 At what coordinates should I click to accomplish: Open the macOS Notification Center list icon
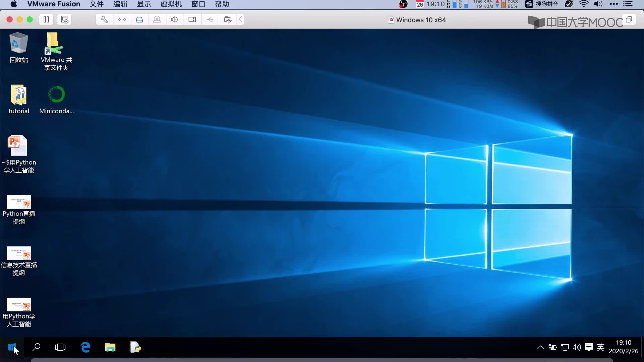[628, 4]
